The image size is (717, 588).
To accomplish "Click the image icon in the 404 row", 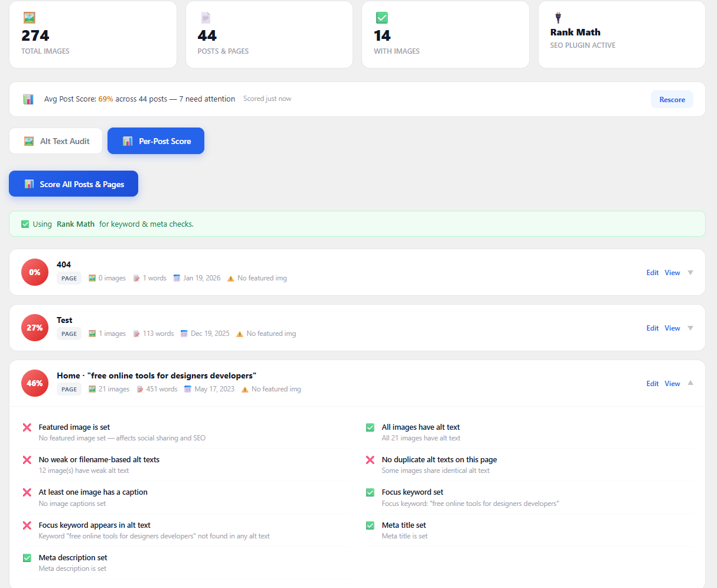I will [x=92, y=278].
